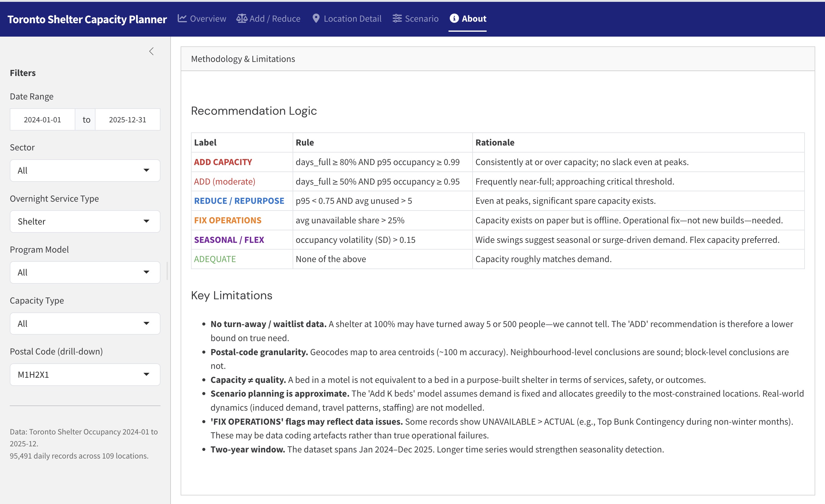Switch to the Scenario tab

(421, 18)
